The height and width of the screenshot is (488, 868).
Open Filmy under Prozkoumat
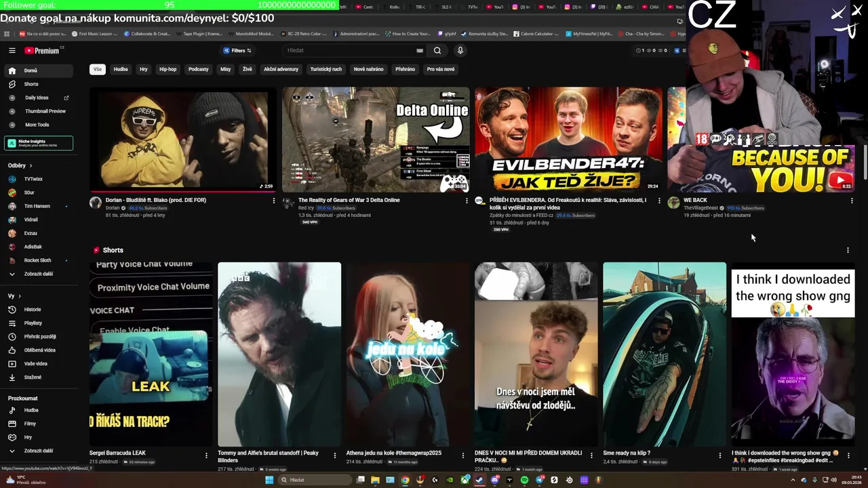click(x=38, y=424)
